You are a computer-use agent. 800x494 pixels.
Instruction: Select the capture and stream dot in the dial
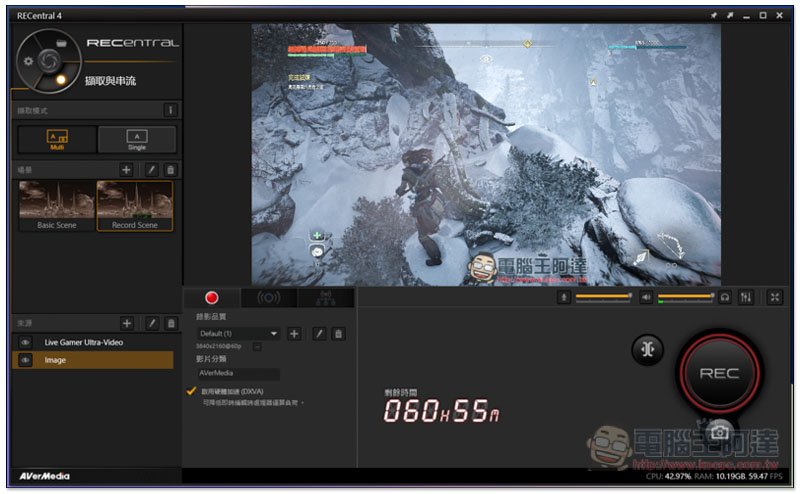[x=61, y=80]
